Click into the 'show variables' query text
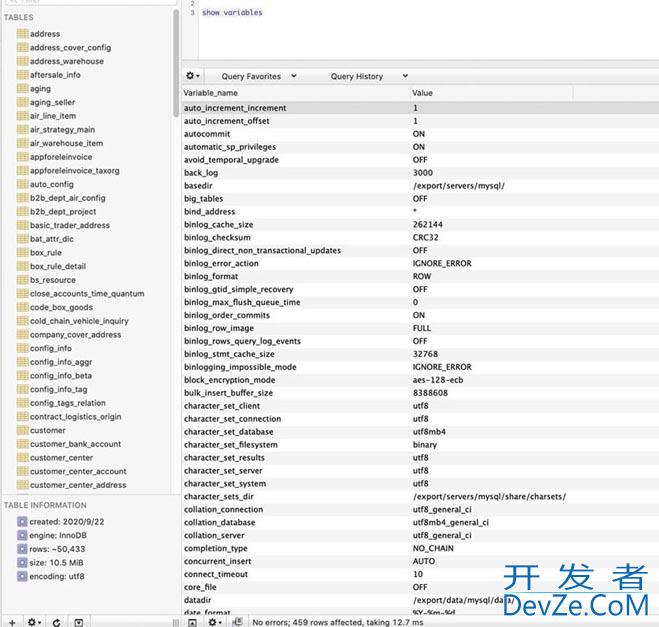659x627 pixels. tap(232, 13)
